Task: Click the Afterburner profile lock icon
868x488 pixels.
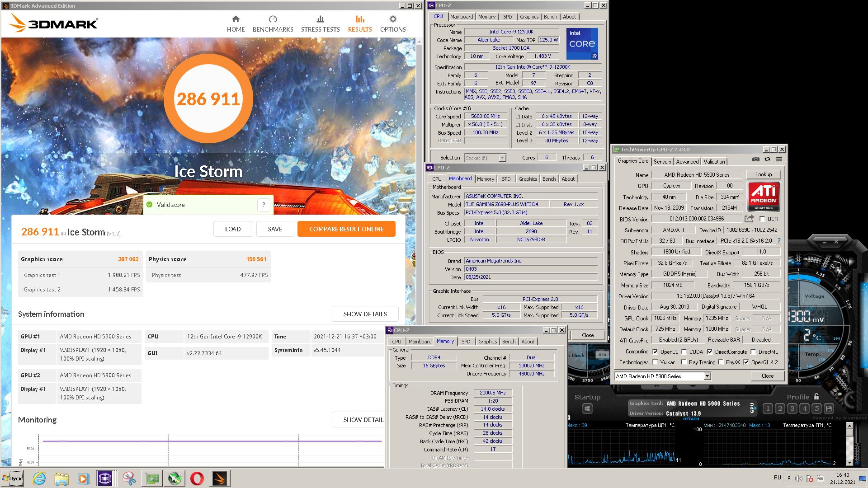Action: 816,396
